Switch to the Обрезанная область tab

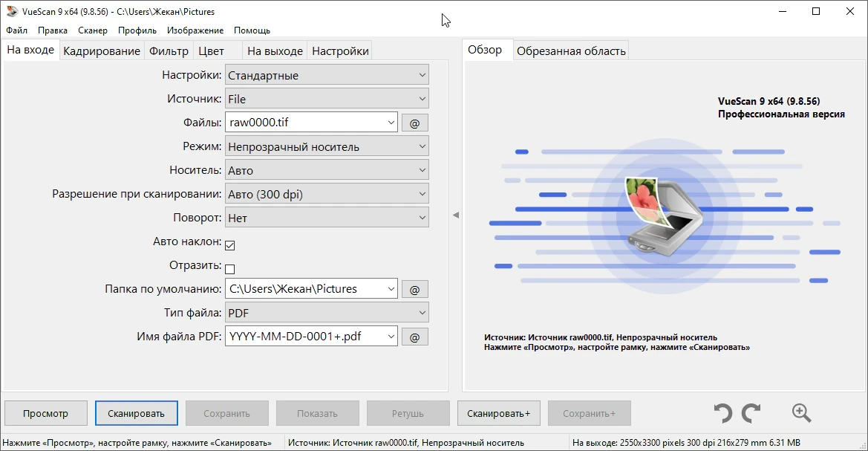coord(571,51)
